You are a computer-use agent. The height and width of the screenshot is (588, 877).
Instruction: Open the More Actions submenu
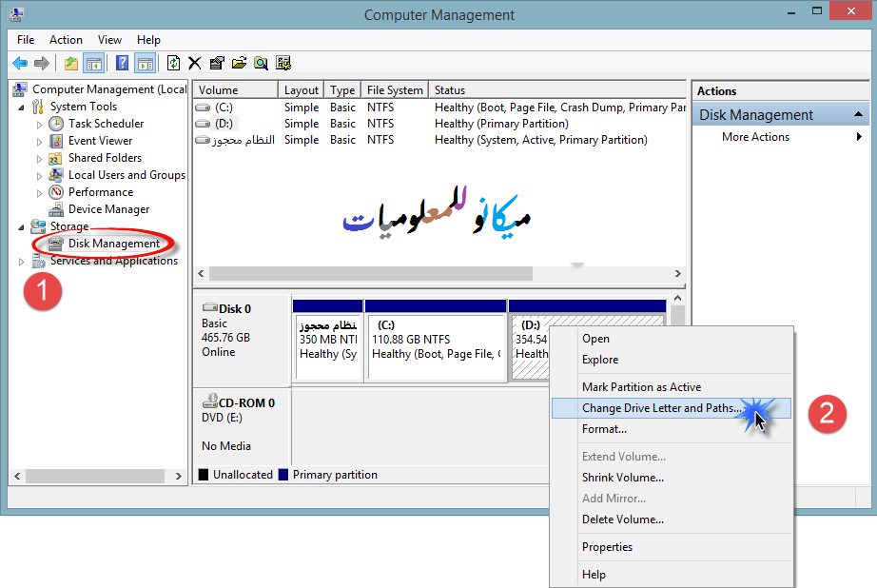click(780, 137)
